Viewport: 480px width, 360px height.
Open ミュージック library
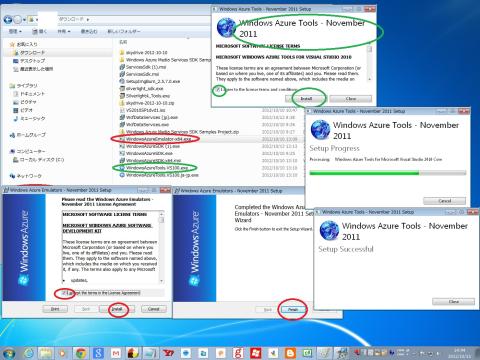pos(29,118)
